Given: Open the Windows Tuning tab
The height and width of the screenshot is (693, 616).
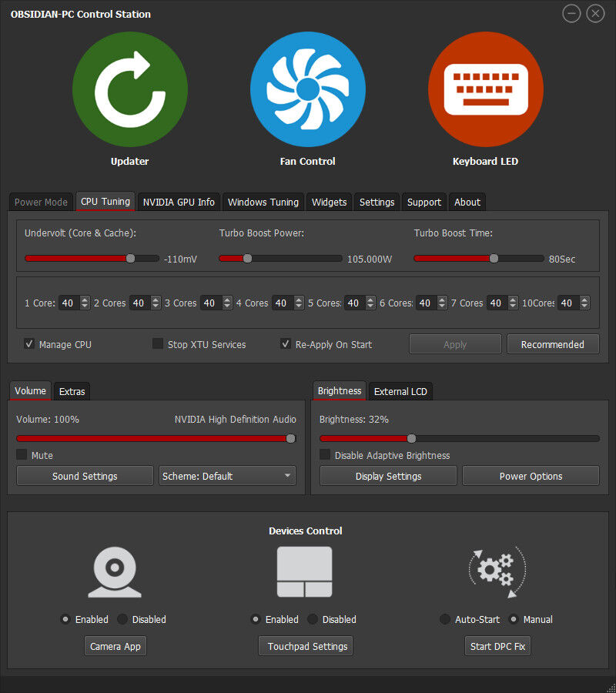Looking at the screenshot, I should [263, 202].
